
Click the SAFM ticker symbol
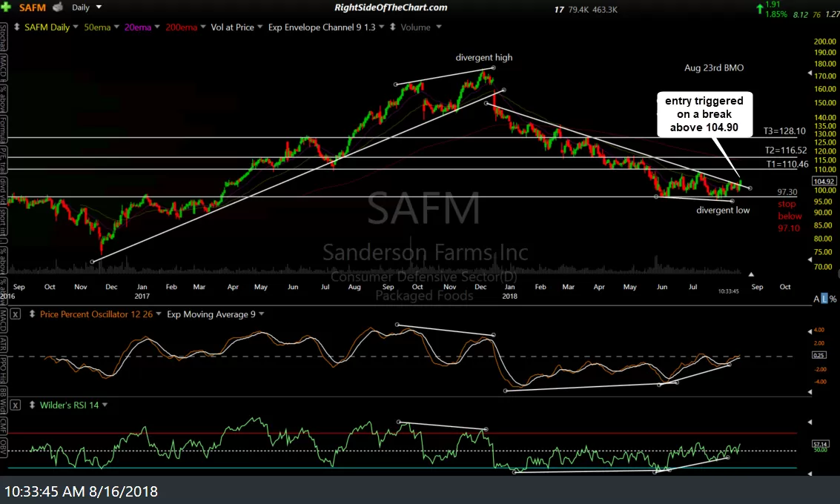pos(32,7)
